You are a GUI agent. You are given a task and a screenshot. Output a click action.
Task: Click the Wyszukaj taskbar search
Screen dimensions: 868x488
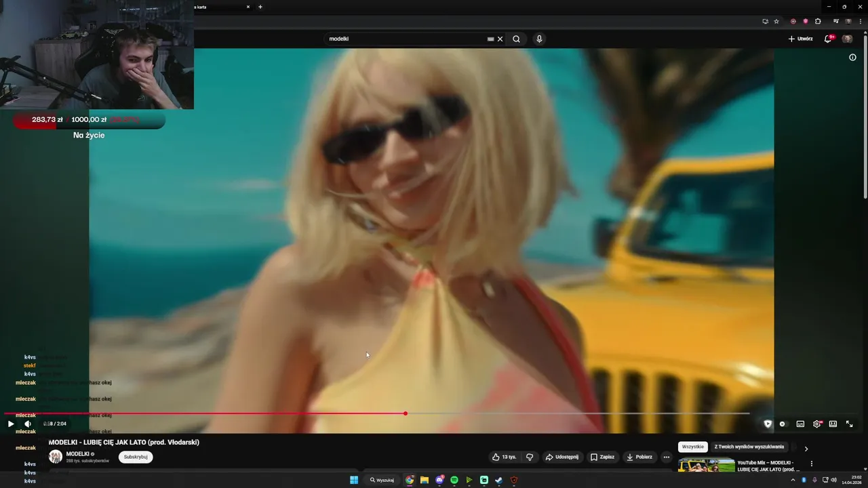click(x=382, y=480)
